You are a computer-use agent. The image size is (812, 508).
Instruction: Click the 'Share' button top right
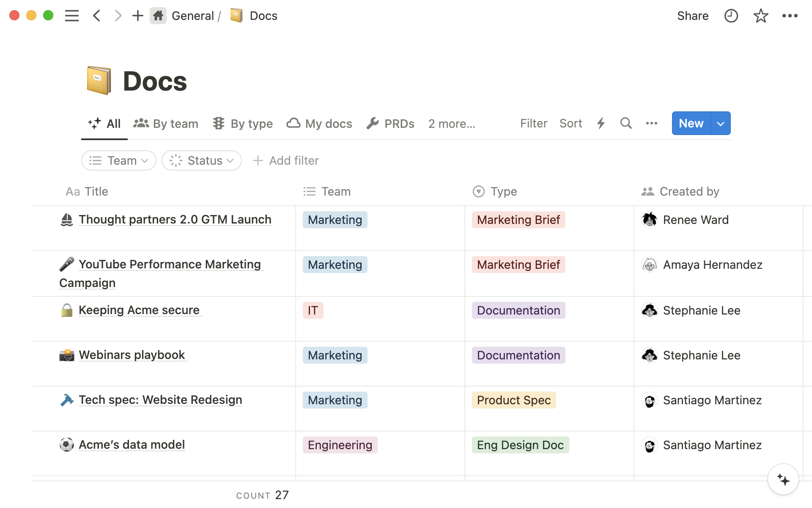(692, 16)
